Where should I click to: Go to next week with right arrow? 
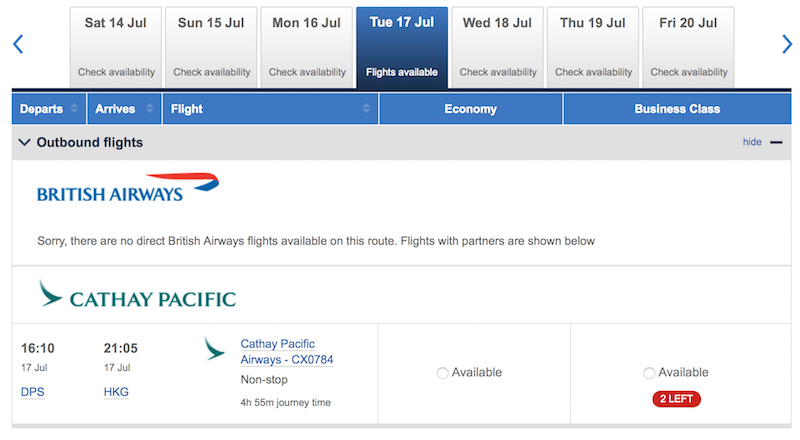tap(787, 44)
